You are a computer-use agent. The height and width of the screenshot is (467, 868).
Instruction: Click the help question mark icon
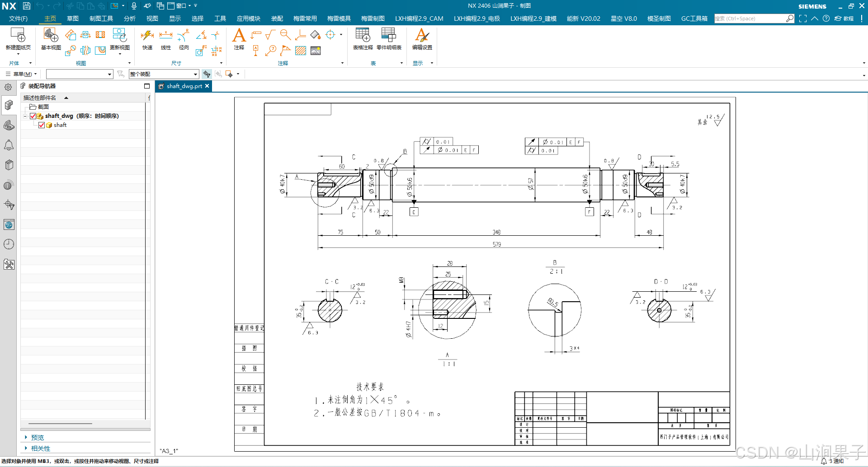point(826,19)
